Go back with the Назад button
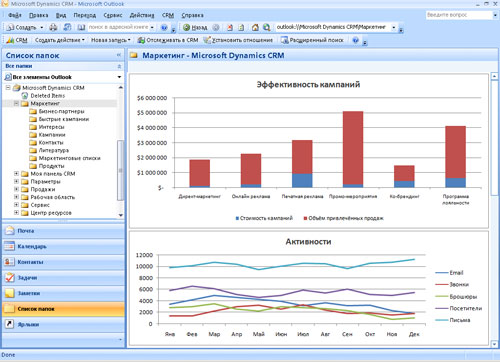Viewport: 500px width, 362px height. point(195,27)
